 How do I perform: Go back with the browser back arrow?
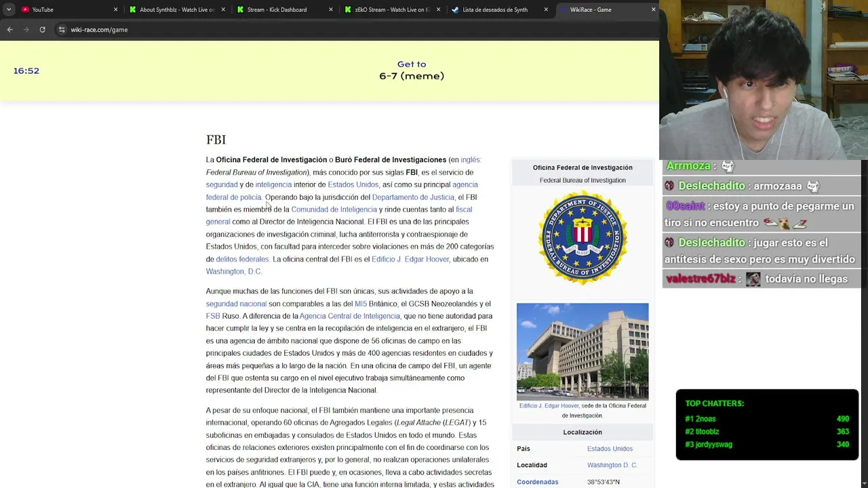pyautogui.click(x=9, y=30)
